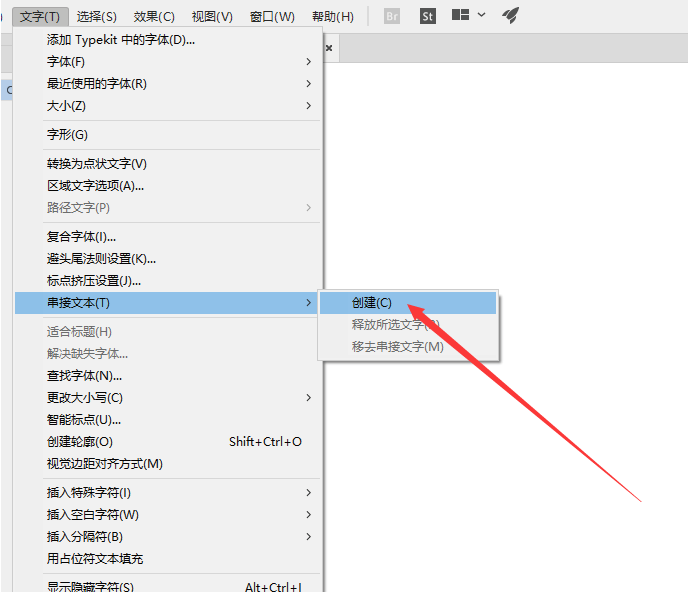Open Adobe Stock via St icon
Image resolution: width=689 pixels, height=594 pixels.
pyautogui.click(x=428, y=17)
